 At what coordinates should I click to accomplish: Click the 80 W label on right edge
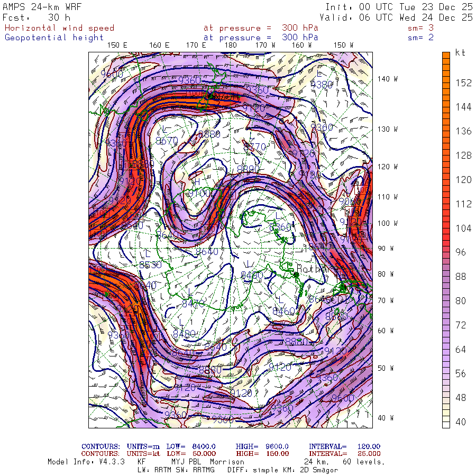tap(386, 274)
